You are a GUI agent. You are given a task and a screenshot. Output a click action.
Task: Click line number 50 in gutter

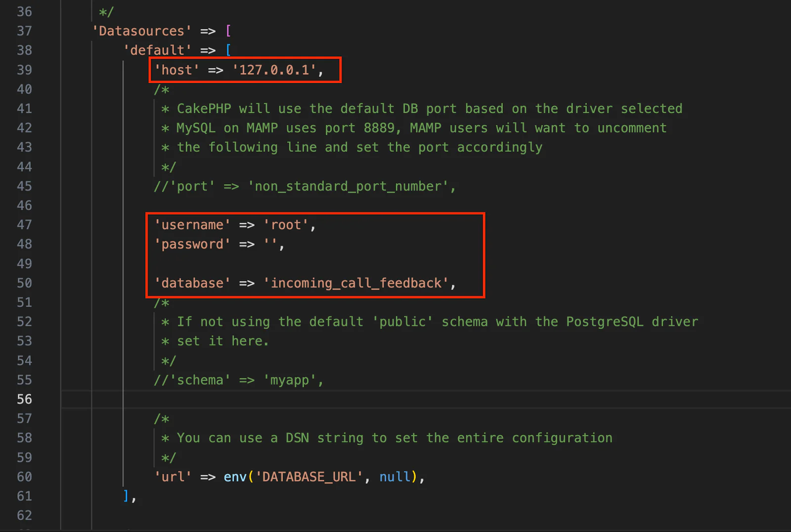(x=24, y=283)
